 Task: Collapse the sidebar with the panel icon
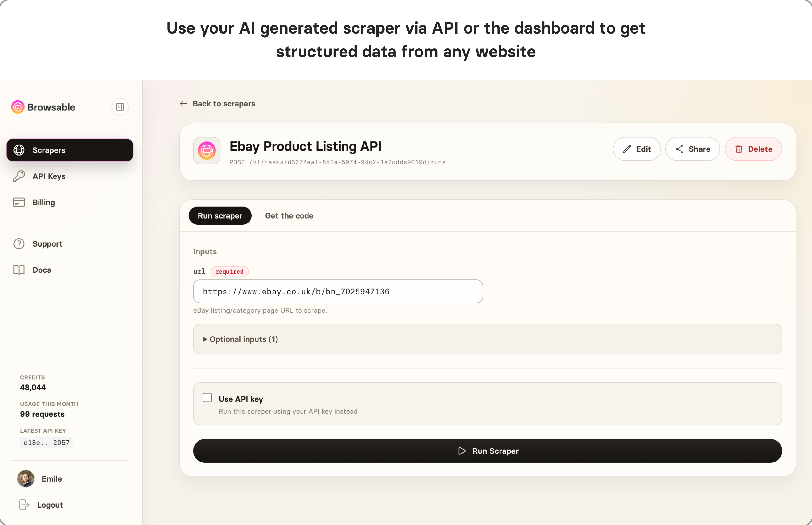(x=120, y=107)
